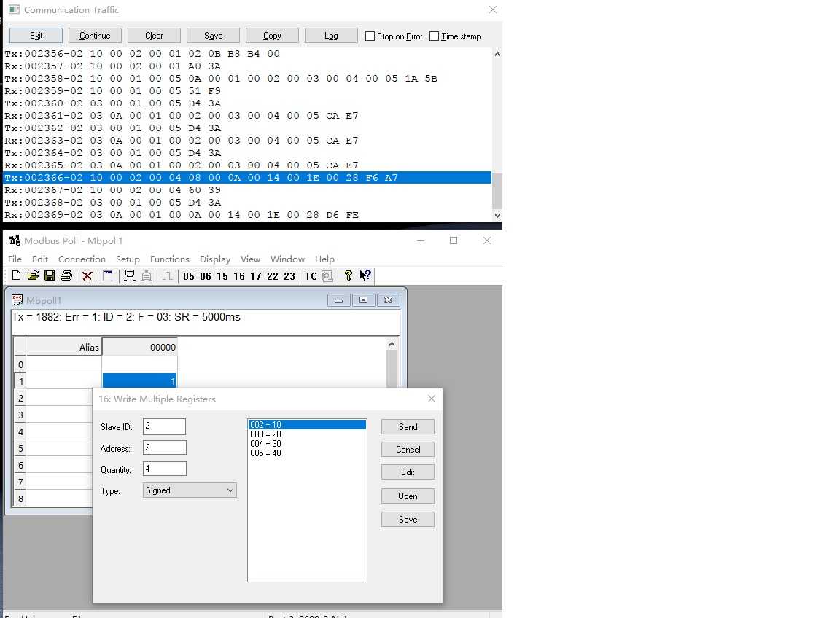This screenshot has width=840, height=618.
Task: Open the Edit menu
Action: (x=39, y=259)
